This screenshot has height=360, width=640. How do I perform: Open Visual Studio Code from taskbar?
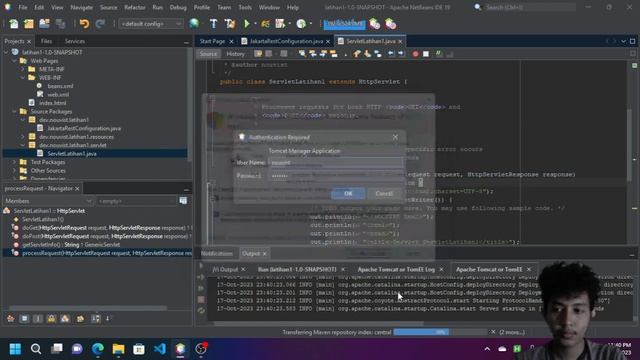tap(160, 349)
